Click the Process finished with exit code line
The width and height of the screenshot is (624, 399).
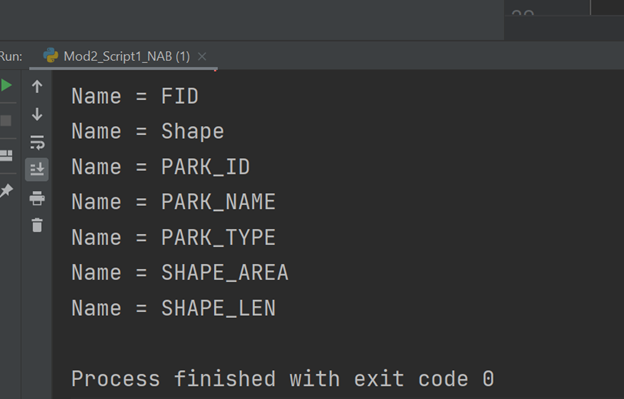(x=283, y=379)
